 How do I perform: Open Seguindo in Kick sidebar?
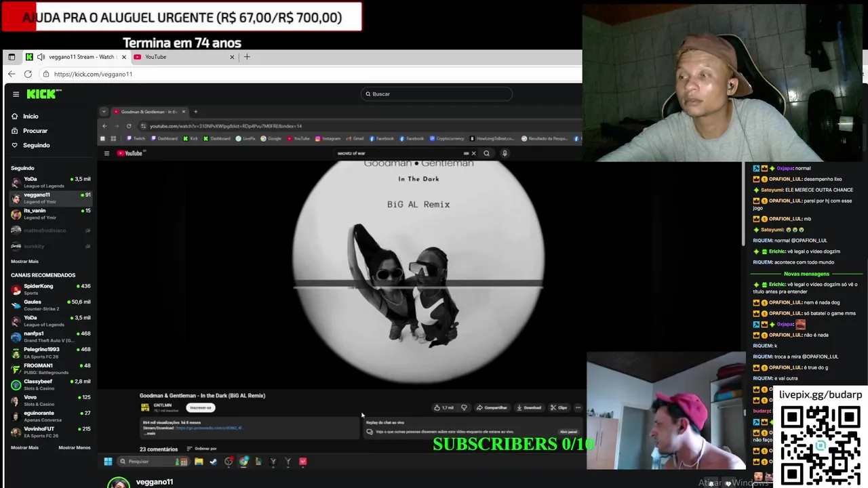coord(31,145)
